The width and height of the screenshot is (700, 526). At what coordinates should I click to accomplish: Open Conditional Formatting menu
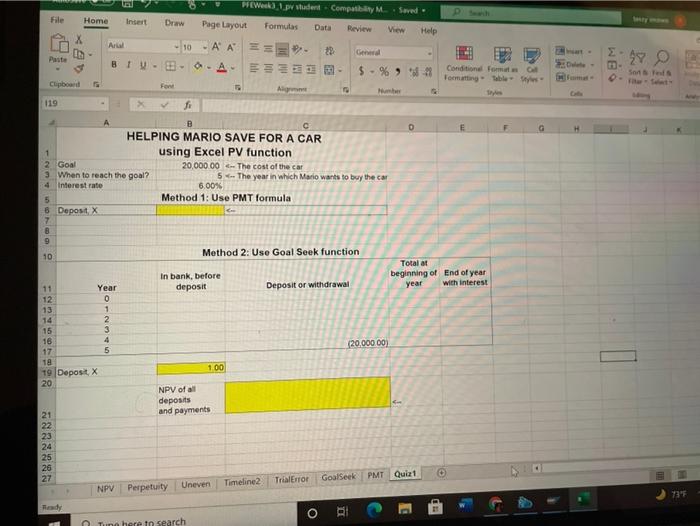[x=464, y=65]
